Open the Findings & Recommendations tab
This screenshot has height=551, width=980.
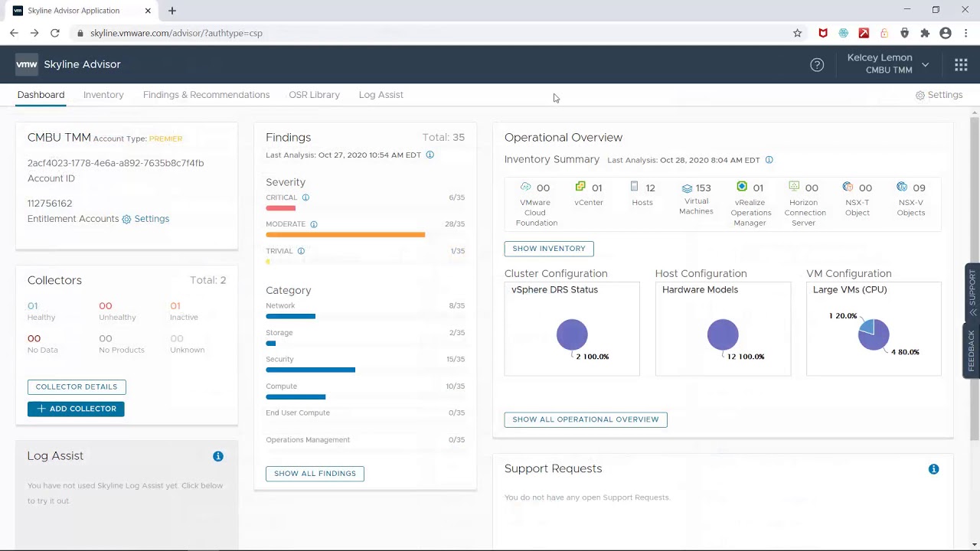(206, 95)
